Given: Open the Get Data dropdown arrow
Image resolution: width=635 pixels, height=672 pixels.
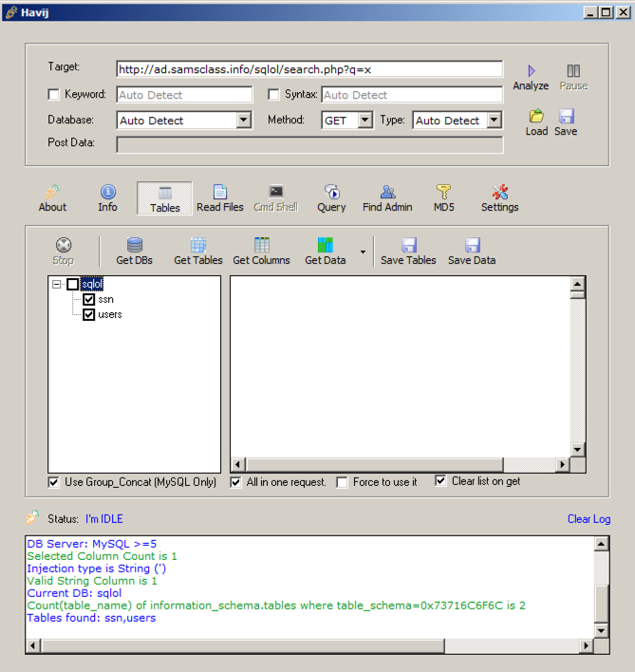Looking at the screenshot, I should tap(363, 252).
